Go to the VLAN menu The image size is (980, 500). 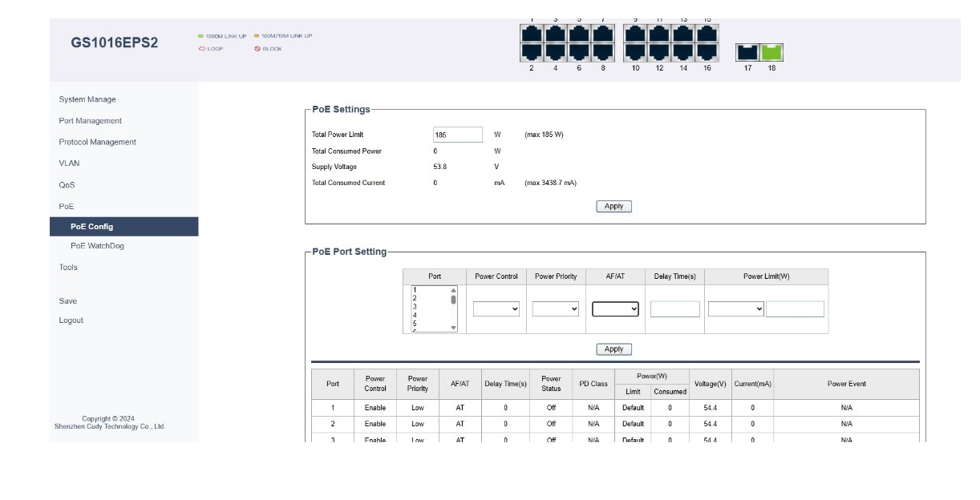pyautogui.click(x=69, y=163)
